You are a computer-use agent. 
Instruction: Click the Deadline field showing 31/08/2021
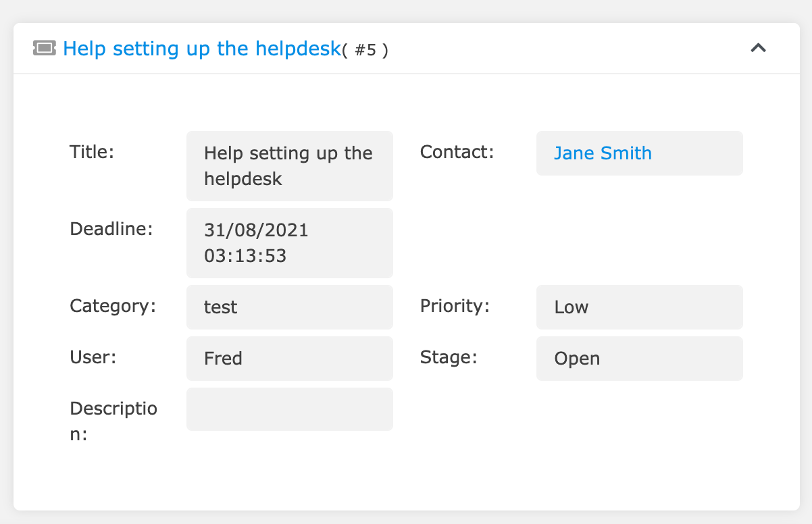tap(289, 243)
